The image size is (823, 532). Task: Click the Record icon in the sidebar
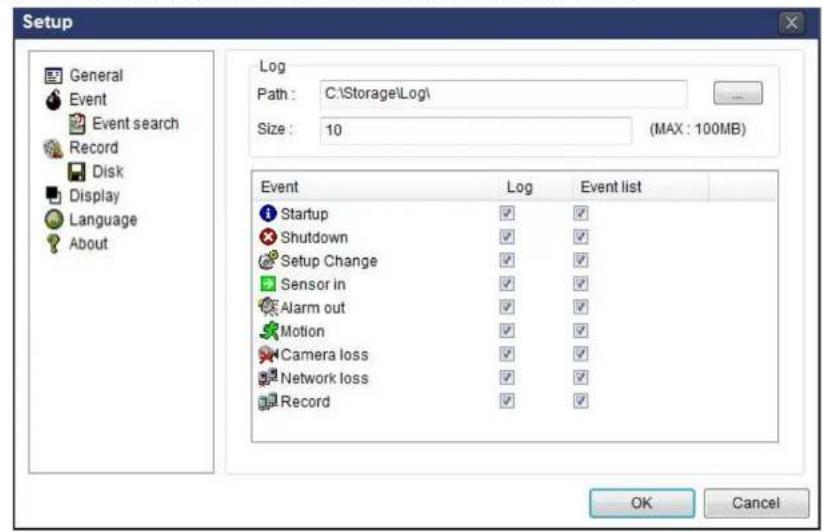click(x=53, y=148)
